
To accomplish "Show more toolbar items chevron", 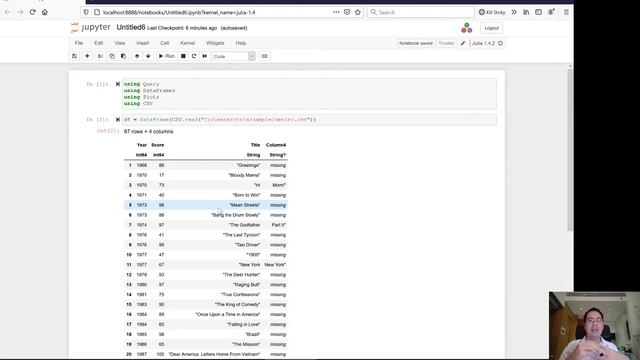I will point(514,12).
